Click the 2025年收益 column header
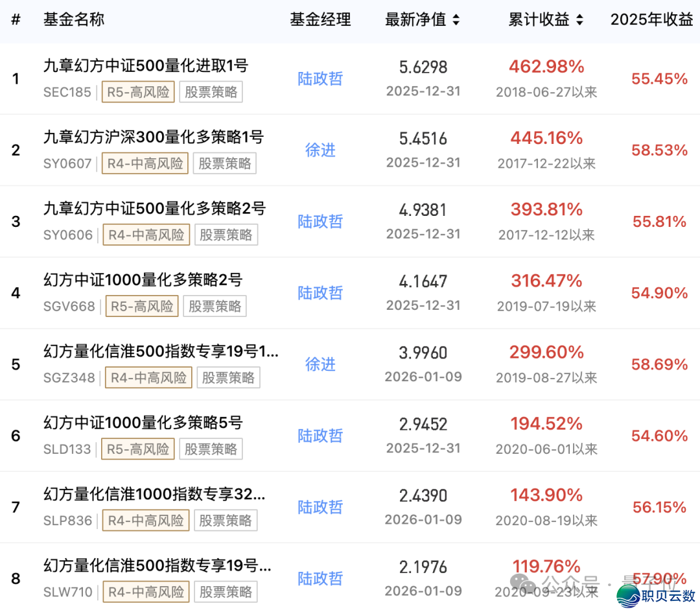Screen dimensions: 700x612 click(651, 20)
